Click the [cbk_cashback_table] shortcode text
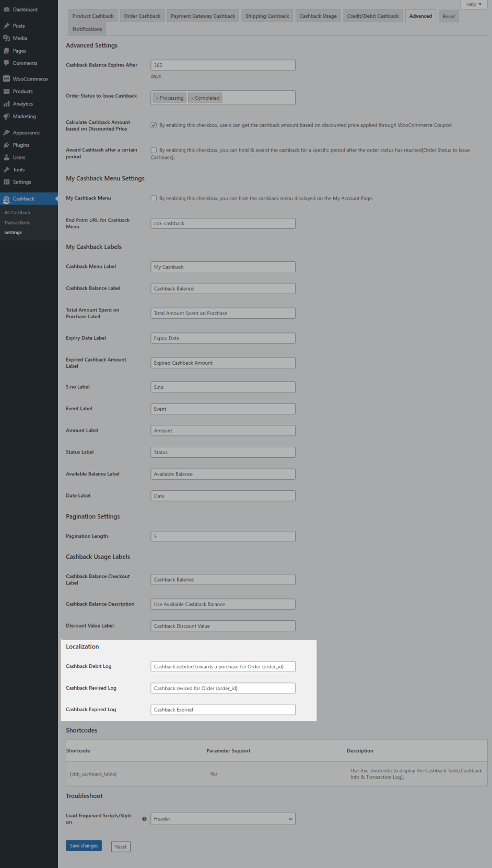 (x=93, y=774)
